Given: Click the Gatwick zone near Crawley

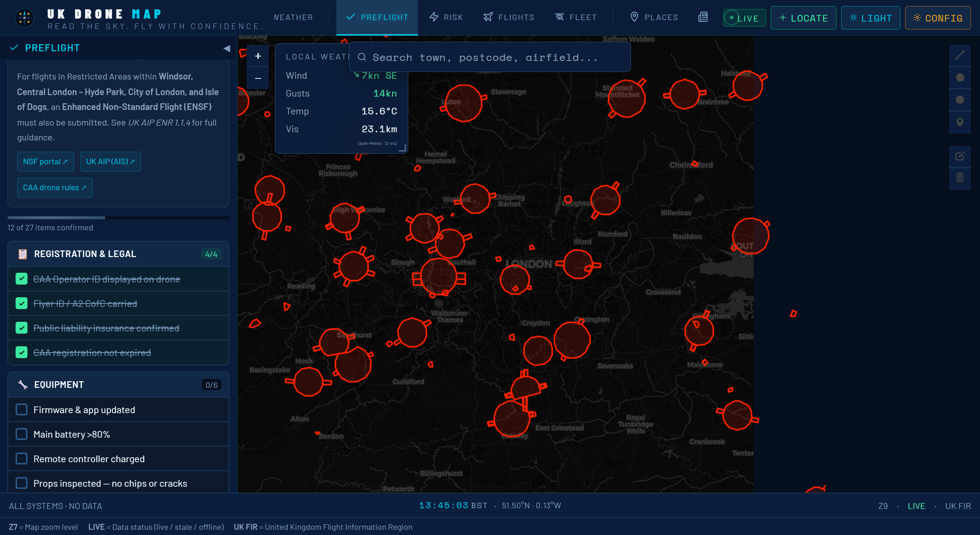Looking at the screenshot, I should (511, 418).
